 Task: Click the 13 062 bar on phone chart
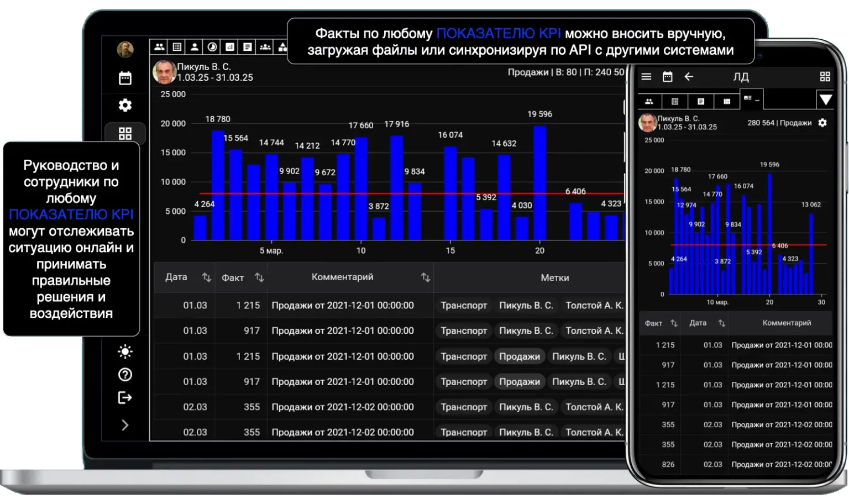tap(811, 254)
